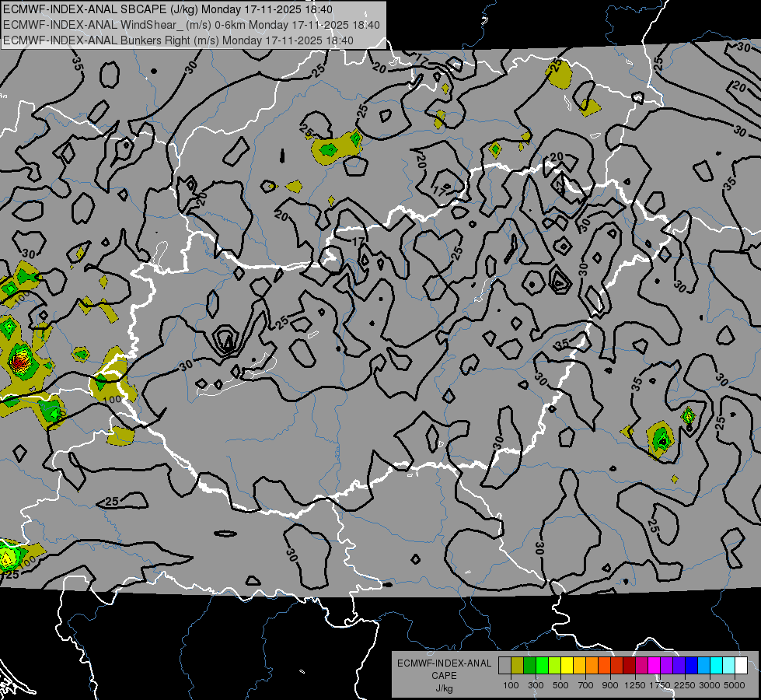The height and width of the screenshot is (700, 761).
Task: Select the gray swatch in the CAPE legend
Action: (x=504, y=665)
